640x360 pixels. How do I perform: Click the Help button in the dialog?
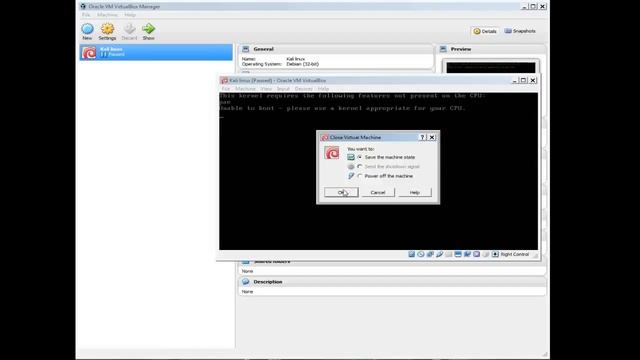coord(415,192)
